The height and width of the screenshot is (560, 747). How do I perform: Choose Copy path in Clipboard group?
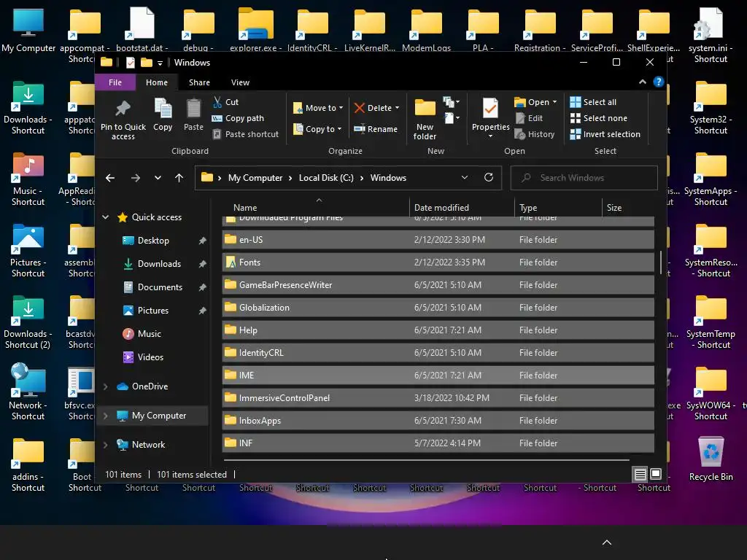click(238, 118)
